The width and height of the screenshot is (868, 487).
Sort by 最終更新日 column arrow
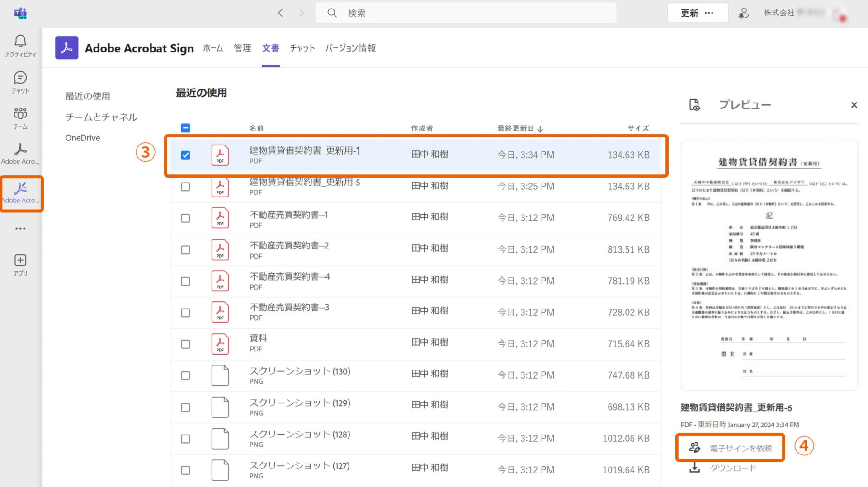click(x=540, y=129)
